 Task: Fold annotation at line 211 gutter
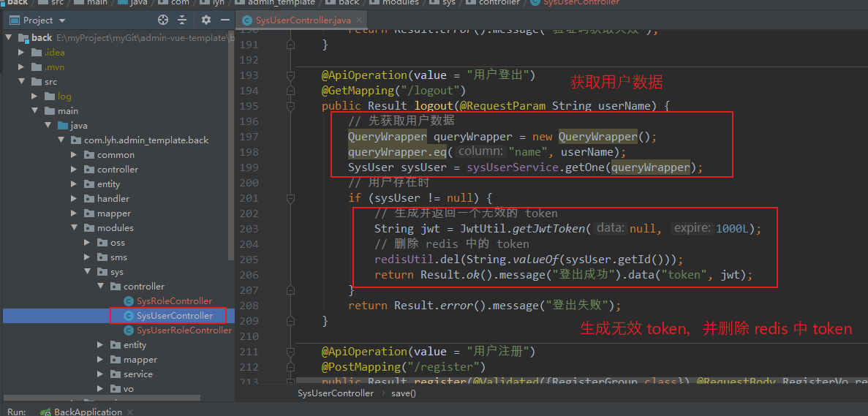pyautogui.click(x=290, y=352)
